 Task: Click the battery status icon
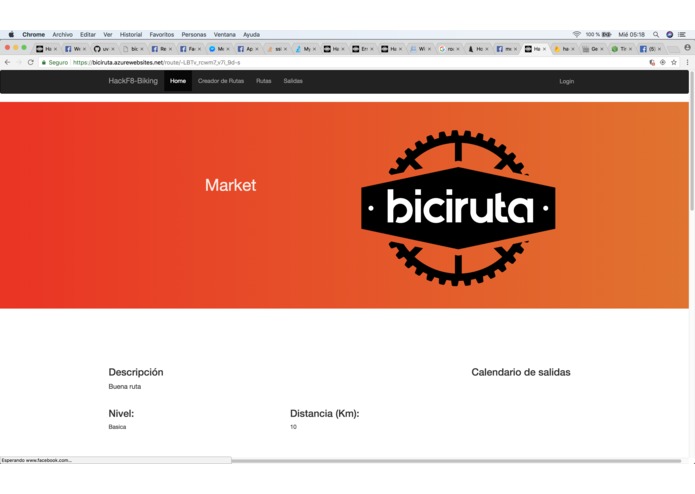click(606, 34)
